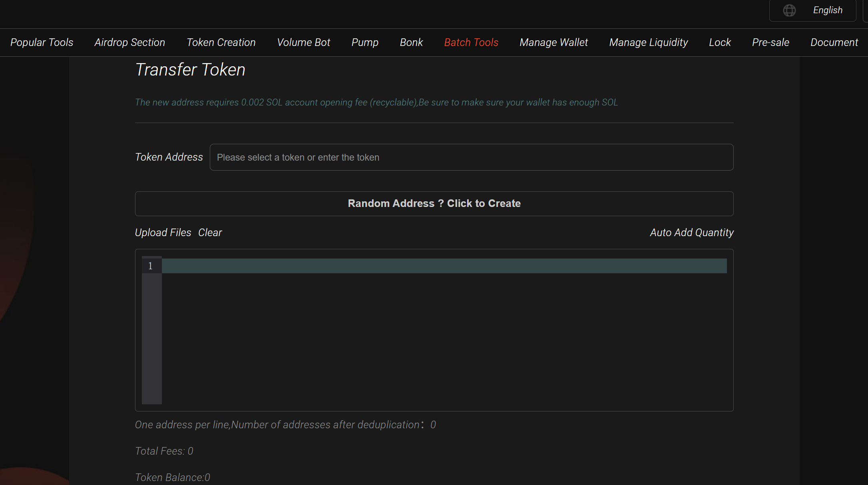Open the Manage Liquidity menu
Viewport: 868px width, 485px height.
[x=648, y=42]
